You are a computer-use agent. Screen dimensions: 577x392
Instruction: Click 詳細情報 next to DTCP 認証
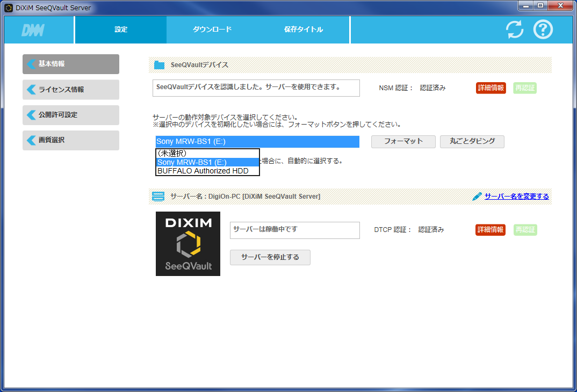[491, 230]
